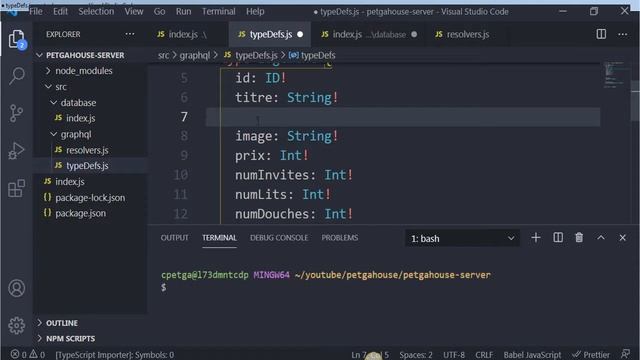640x360 pixels.
Task: Open root index.js in file tree
Action: [x=69, y=182]
